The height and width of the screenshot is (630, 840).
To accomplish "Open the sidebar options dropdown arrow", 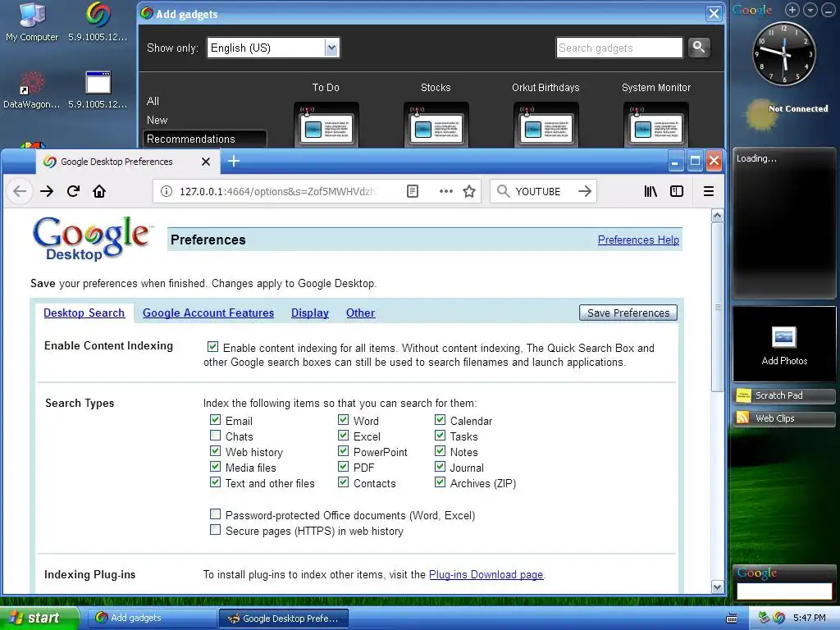I will click(810, 10).
